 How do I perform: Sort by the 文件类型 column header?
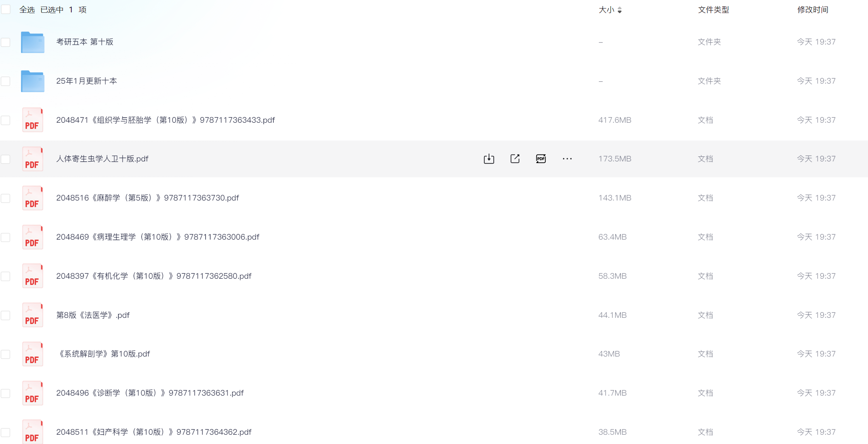click(713, 10)
